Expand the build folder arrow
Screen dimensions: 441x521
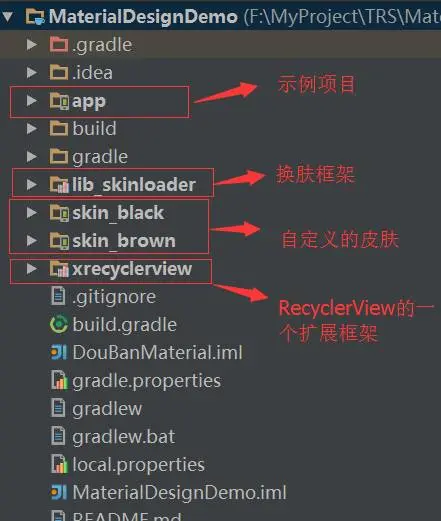pos(32,129)
